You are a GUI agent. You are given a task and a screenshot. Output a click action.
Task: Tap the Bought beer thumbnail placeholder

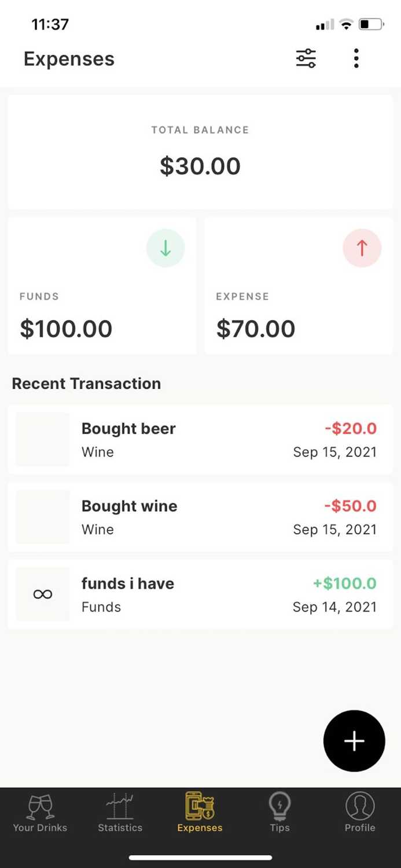click(43, 439)
